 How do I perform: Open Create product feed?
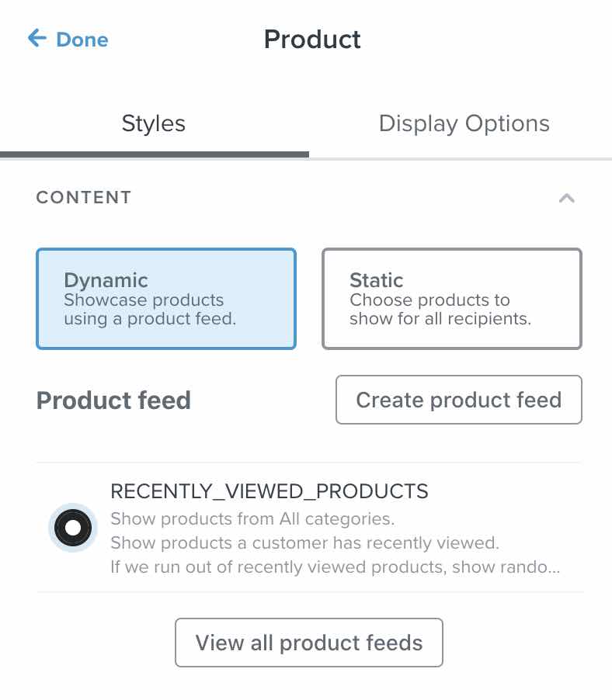click(x=458, y=400)
